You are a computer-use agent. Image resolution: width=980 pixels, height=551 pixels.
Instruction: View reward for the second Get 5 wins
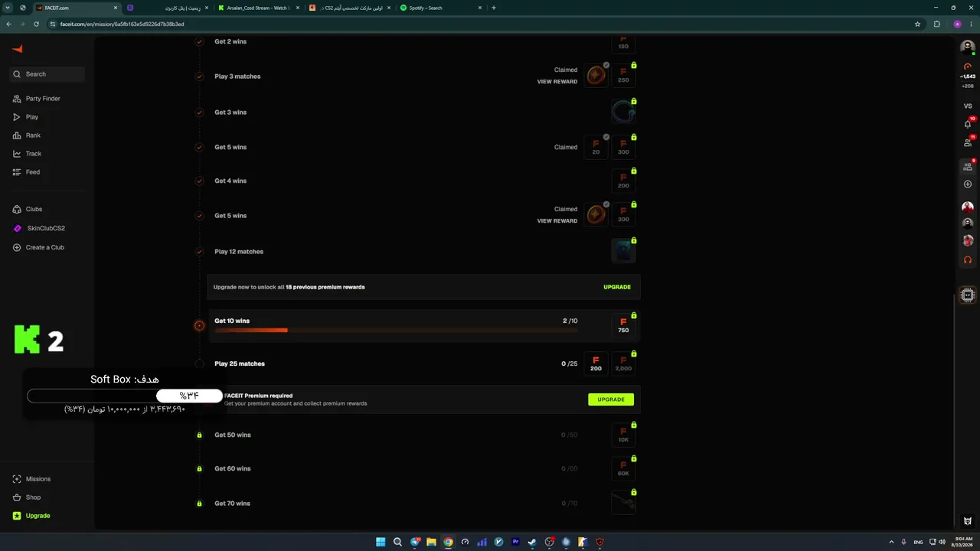point(557,221)
